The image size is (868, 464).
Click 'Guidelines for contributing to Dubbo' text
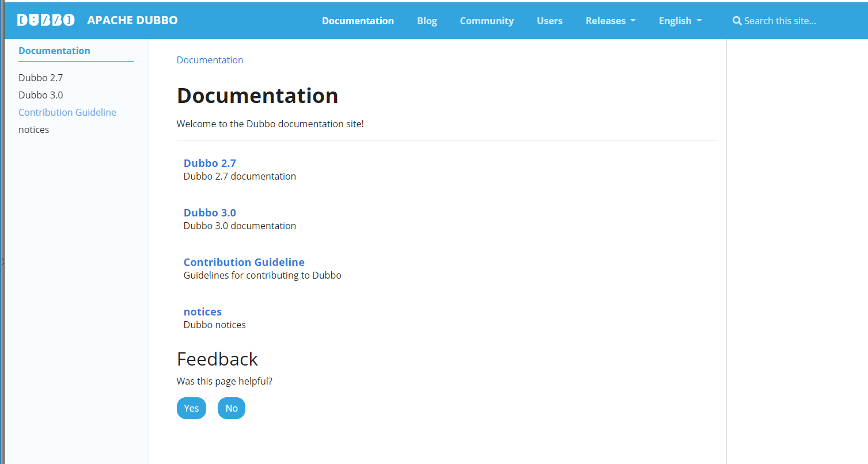262,275
